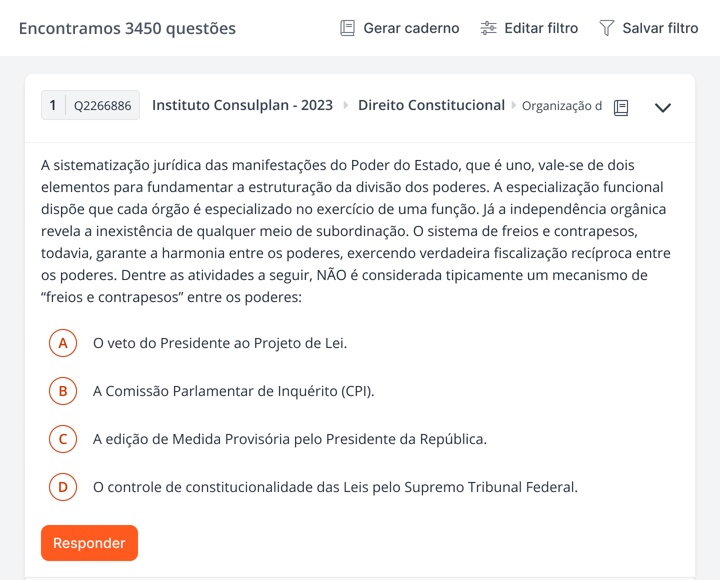Screen dimensions: 720x580
Task: Click the Supremo Tribunal Federal answer text
Action: coord(335,487)
